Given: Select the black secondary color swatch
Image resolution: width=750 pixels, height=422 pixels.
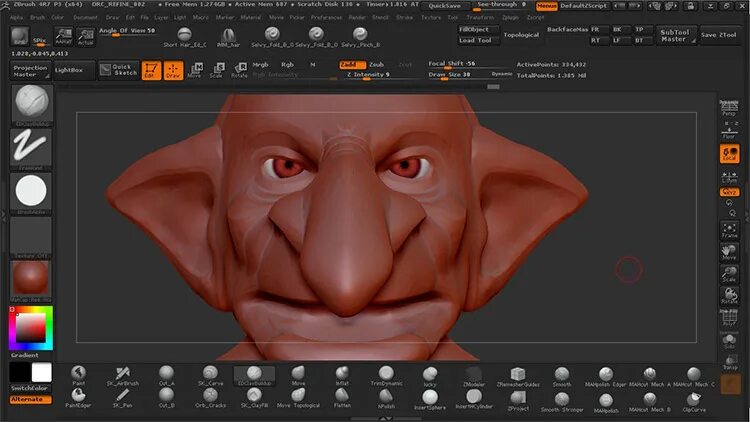Looking at the screenshot, I should (20, 372).
